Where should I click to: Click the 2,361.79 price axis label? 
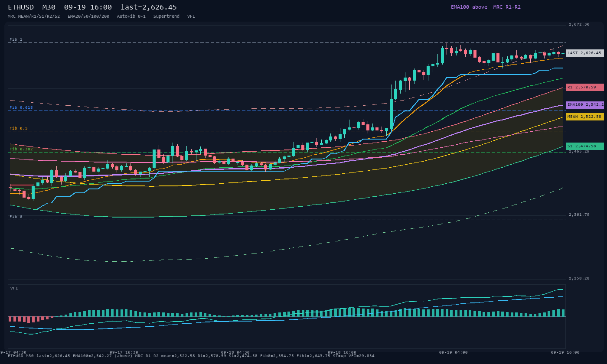coord(579,214)
